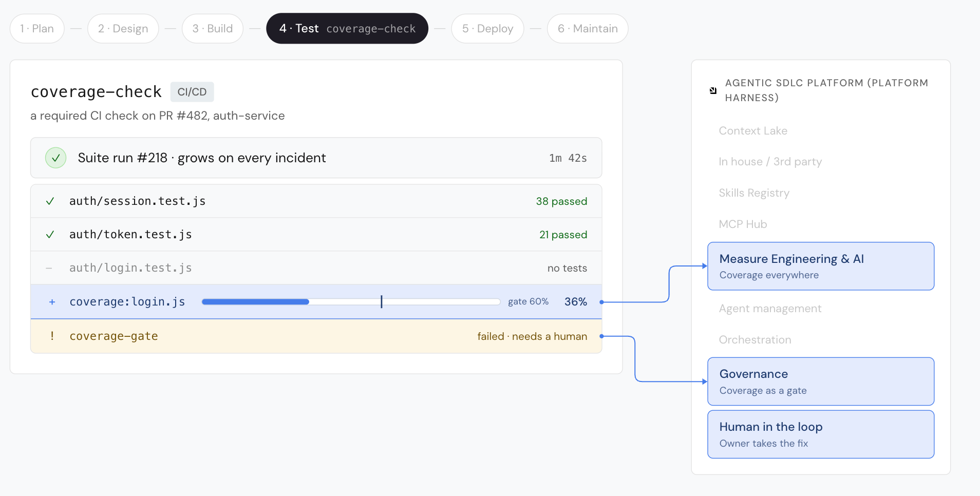Click the '21 passed' result
980x496 pixels.
tap(563, 235)
